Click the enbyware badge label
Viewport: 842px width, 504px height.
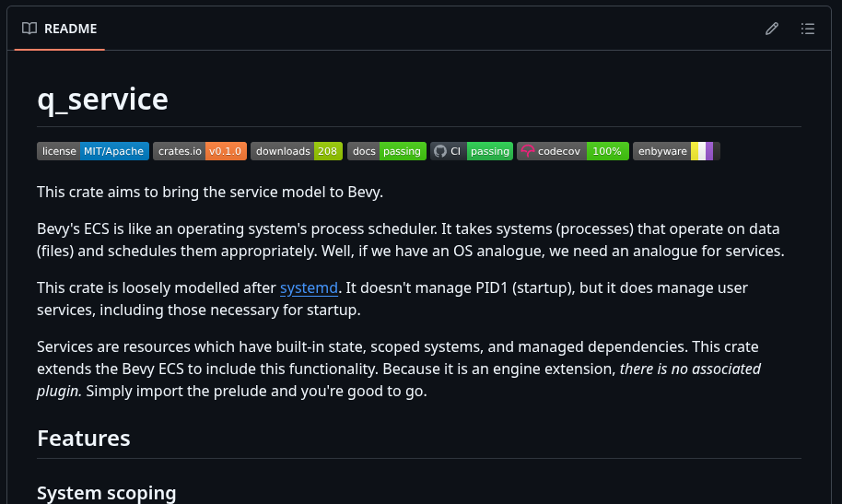click(661, 151)
